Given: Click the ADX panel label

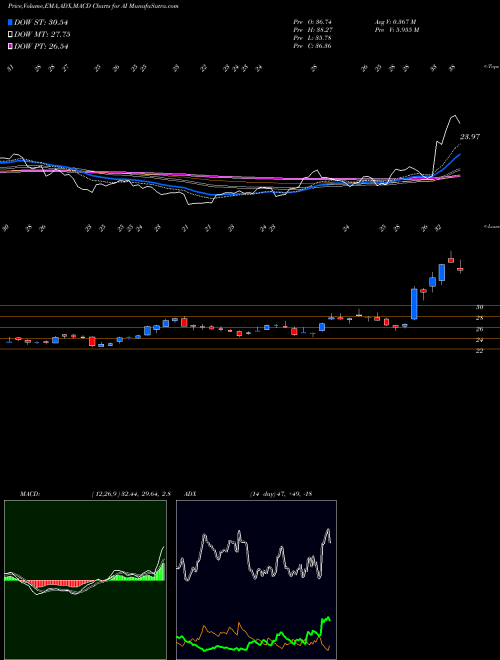Looking at the screenshot, I should pos(190,494).
